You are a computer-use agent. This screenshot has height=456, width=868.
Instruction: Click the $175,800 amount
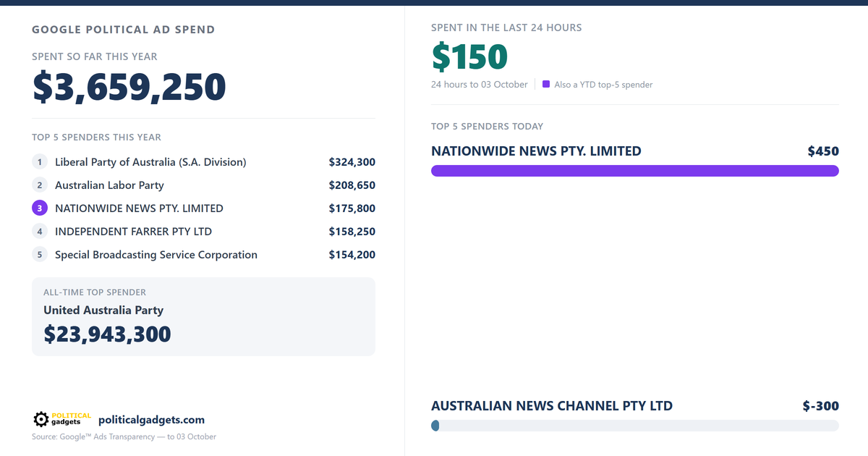[x=352, y=208]
